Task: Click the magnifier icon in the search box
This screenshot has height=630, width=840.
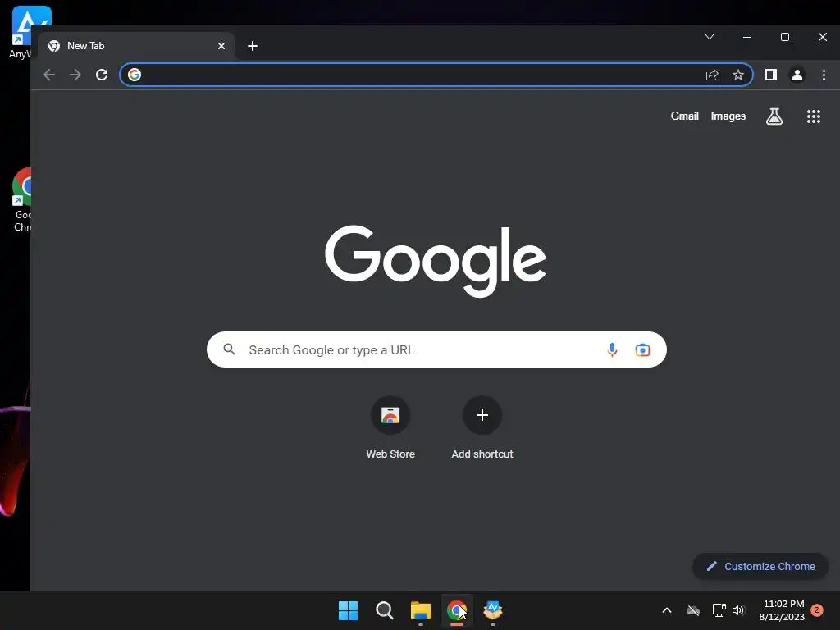Action: pyautogui.click(x=230, y=349)
